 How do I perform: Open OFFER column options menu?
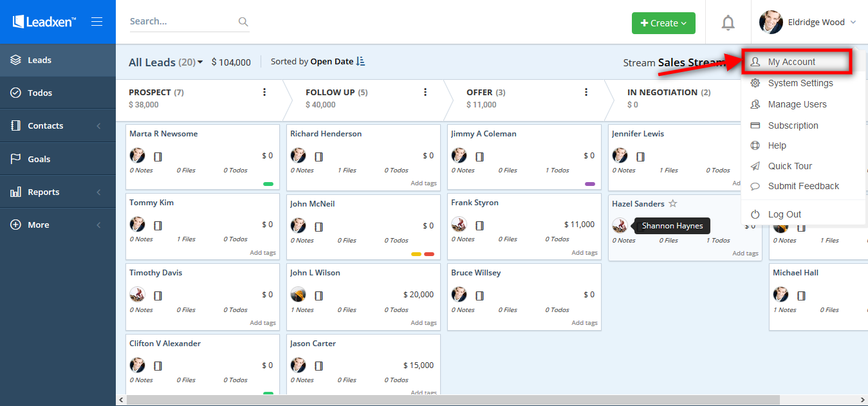click(x=586, y=92)
